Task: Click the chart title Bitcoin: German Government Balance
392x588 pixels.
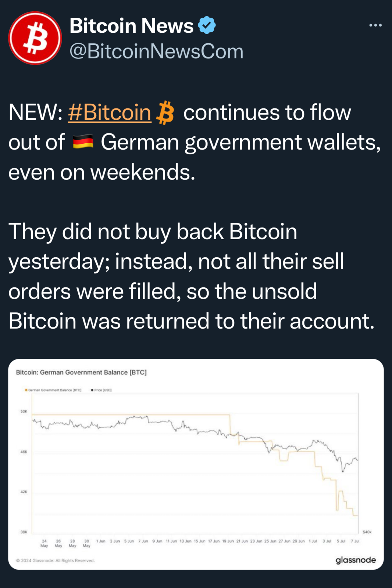Action: click(81, 372)
